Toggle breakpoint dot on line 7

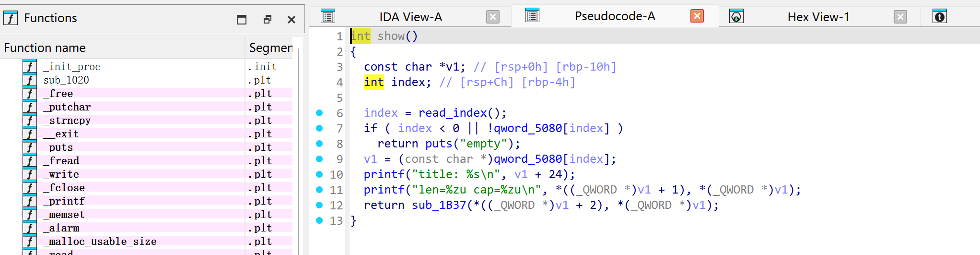319,128
